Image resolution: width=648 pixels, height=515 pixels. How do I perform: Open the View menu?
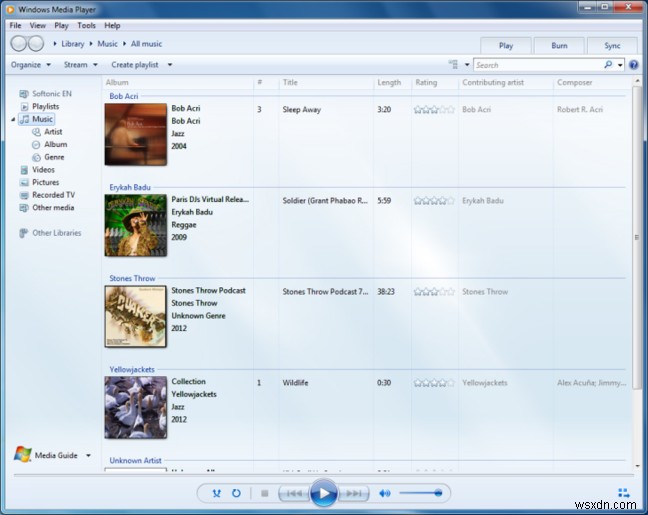[38, 26]
